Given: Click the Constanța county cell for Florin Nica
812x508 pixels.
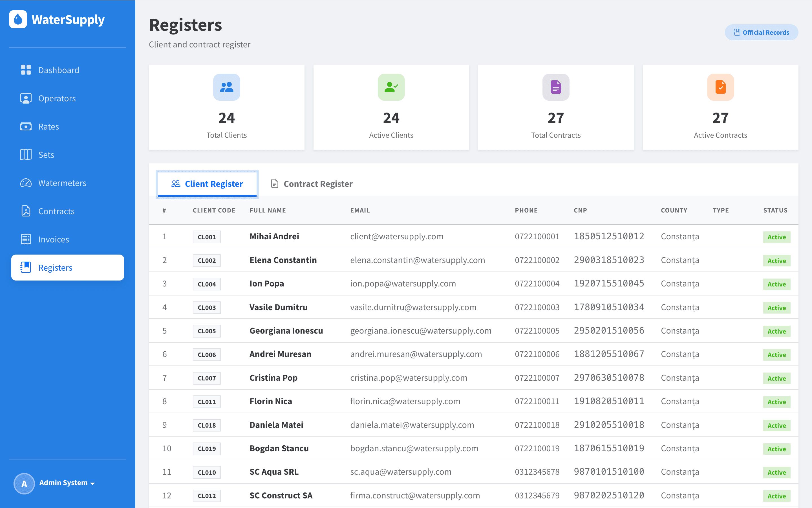Looking at the screenshot, I should tap(680, 402).
